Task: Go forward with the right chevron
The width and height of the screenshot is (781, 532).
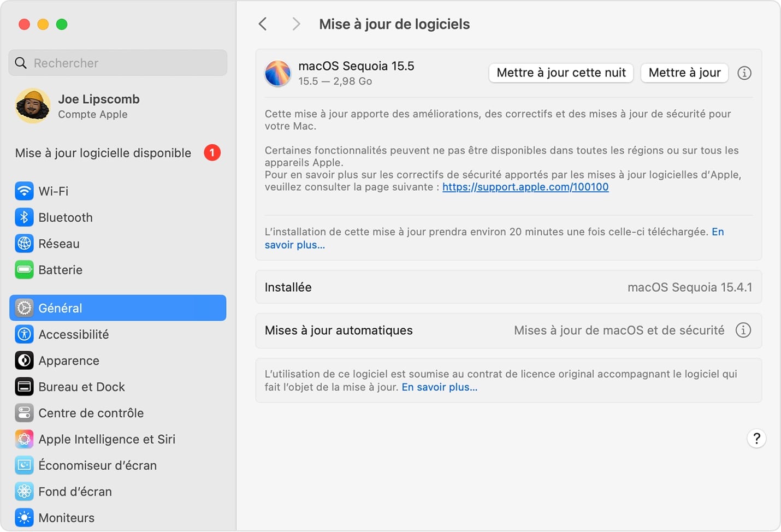Action: pyautogui.click(x=296, y=24)
